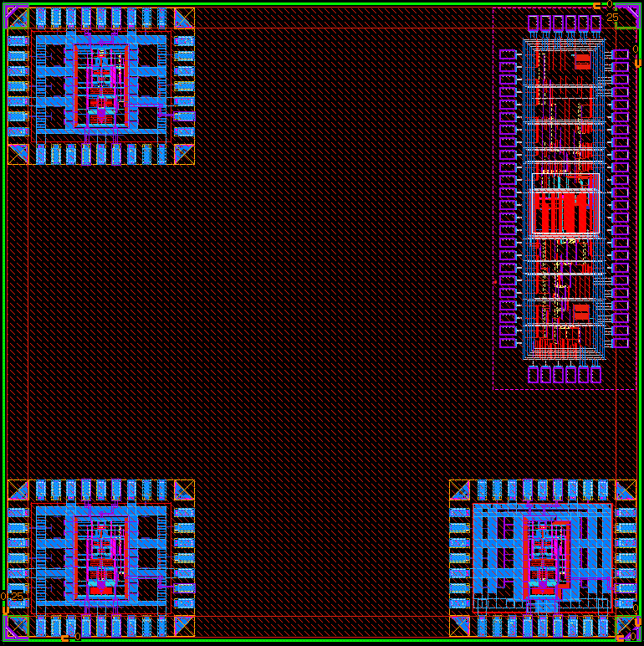Click the top-left corner pad of the top-left block
This screenshot has height=646, width=644.
18,18
